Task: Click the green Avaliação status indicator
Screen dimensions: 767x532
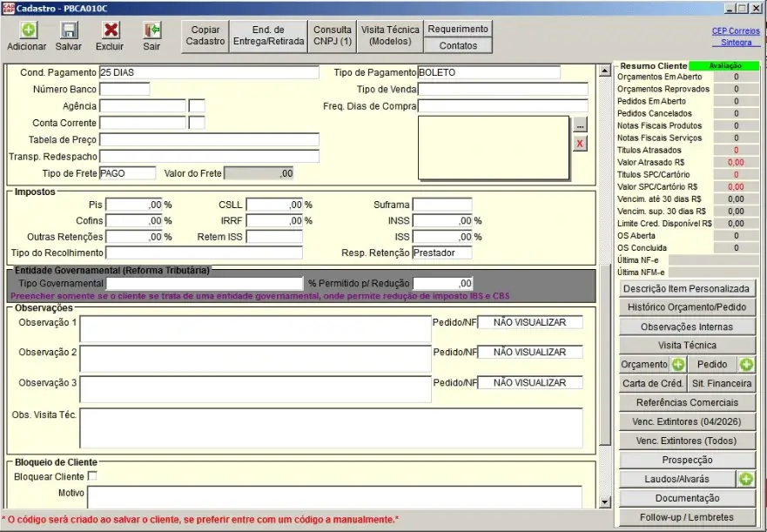Action: click(724, 65)
